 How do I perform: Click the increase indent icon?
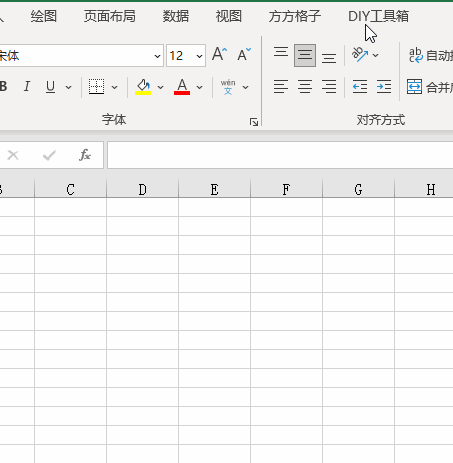pos(384,87)
